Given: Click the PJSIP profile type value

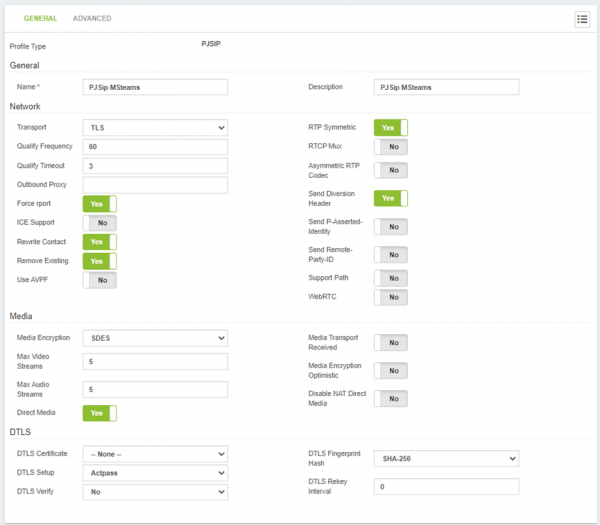Looking at the screenshot, I should (x=211, y=44).
